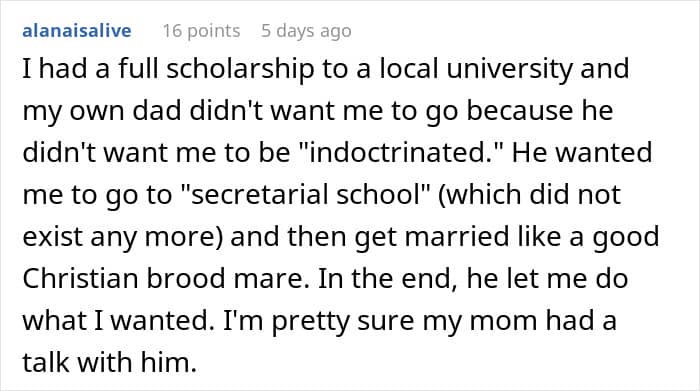Click the phrase "talk with him." in the last line
The width and height of the screenshot is (700, 391).
click(x=110, y=362)
